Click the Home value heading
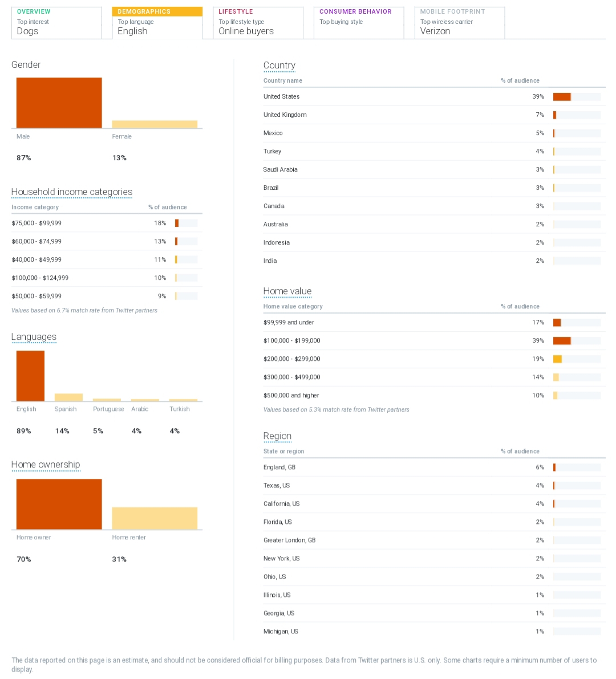The width and height of the screenshot is (616, 679). [x=287, y=291]
